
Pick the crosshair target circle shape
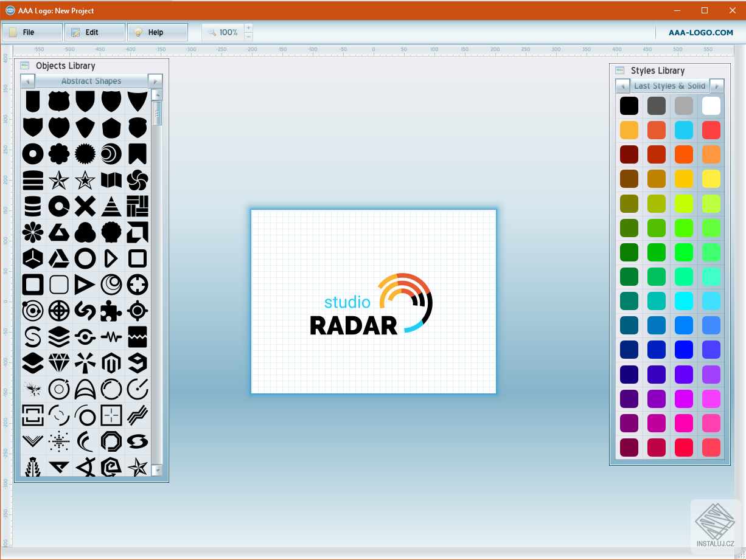pos(59,311)
